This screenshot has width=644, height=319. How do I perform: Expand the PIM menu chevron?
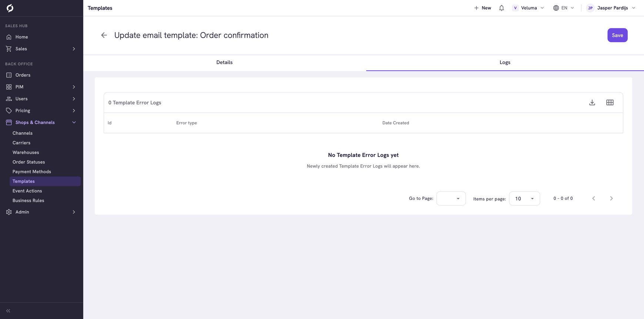coord(74,87)
